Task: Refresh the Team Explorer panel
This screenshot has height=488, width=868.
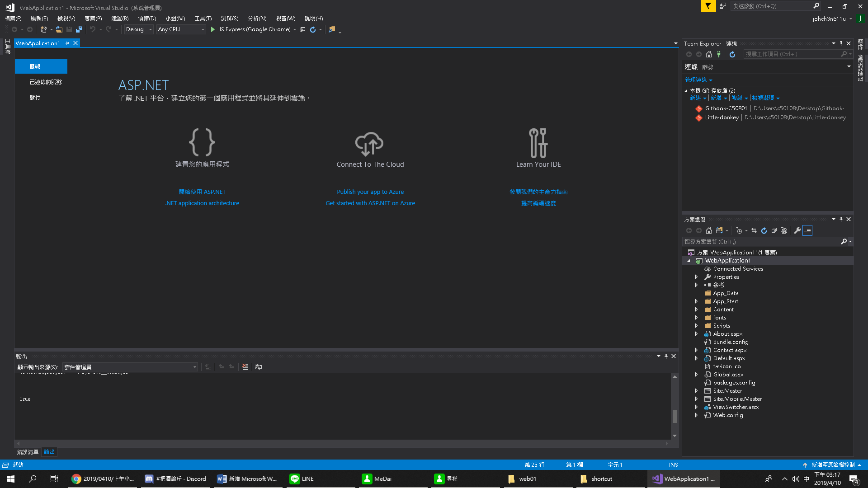Action: 732,54
